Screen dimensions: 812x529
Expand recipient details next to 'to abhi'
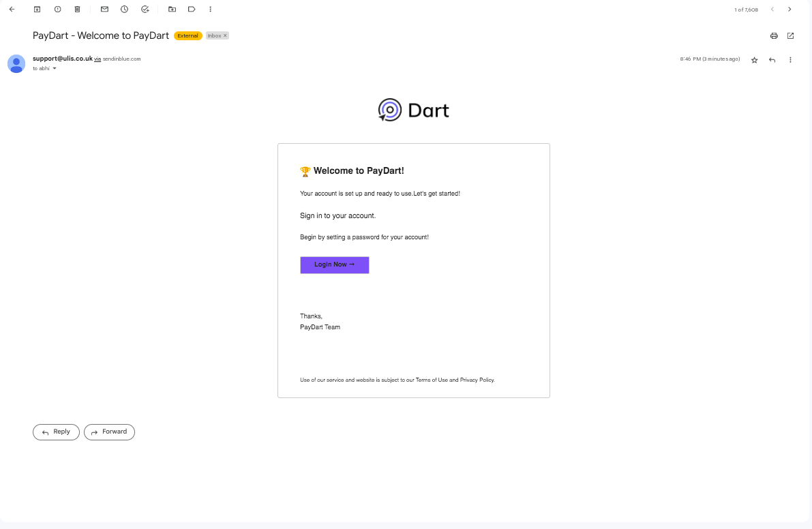click(x=55, y=69)
